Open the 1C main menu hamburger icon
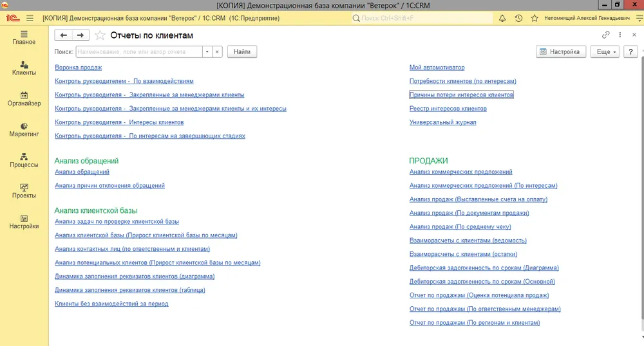The height and width of the screenshot is (346, 644). tap(30, 18)
